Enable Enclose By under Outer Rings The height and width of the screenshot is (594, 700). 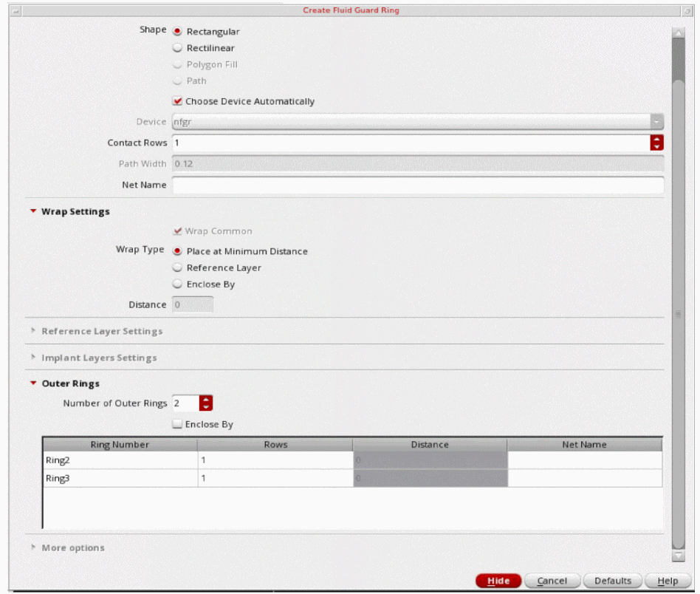(x=177, y=424)
